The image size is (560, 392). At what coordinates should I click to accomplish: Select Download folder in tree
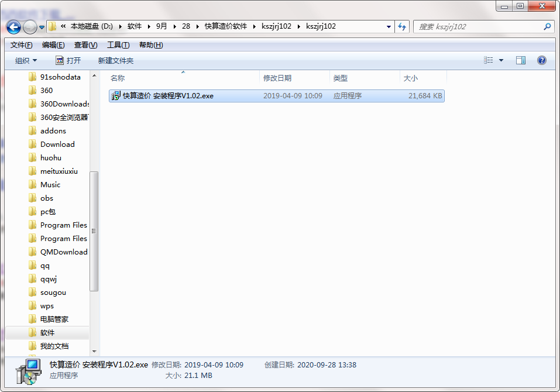pyautogui.click(x=57, y=145)
